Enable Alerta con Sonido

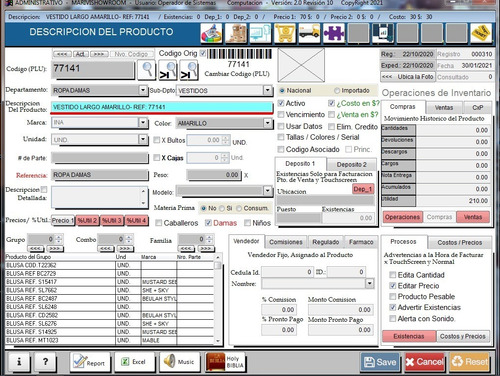coord(393,318)
